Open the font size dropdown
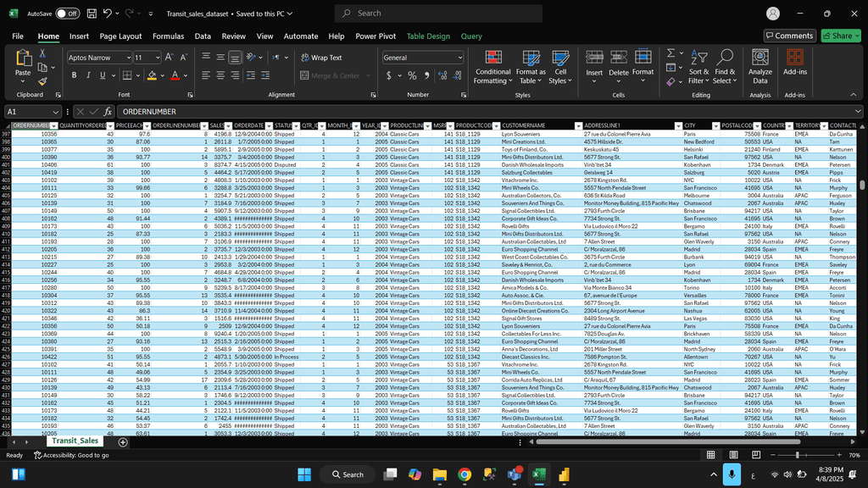This screenshot has width=868, height=488. coord(157,58)
